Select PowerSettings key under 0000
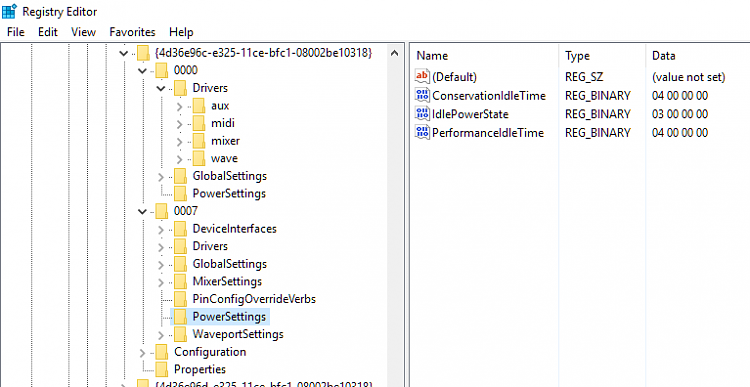The width and height of the screenshot is (750, 387). coord(229,194)
